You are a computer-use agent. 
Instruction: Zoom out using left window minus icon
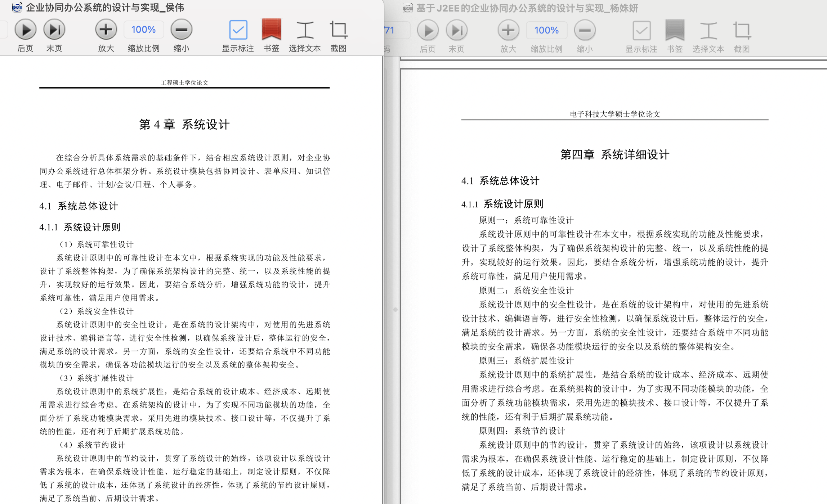181,30
